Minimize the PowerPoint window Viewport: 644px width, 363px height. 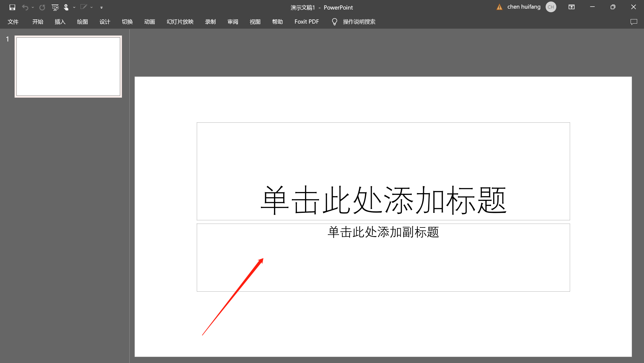pos(592,7)
